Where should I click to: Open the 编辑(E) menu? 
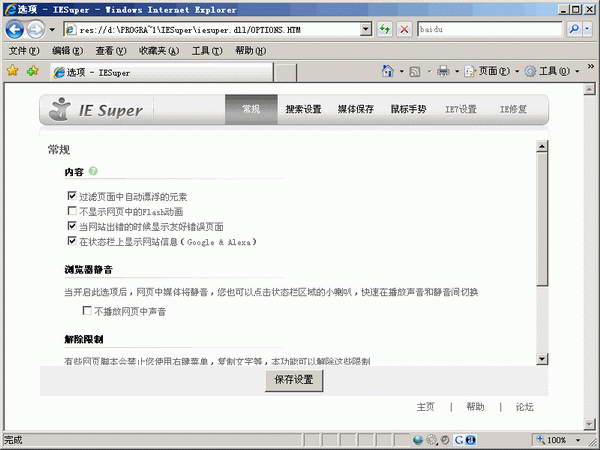pyautogui.click(x=67, y=51)
